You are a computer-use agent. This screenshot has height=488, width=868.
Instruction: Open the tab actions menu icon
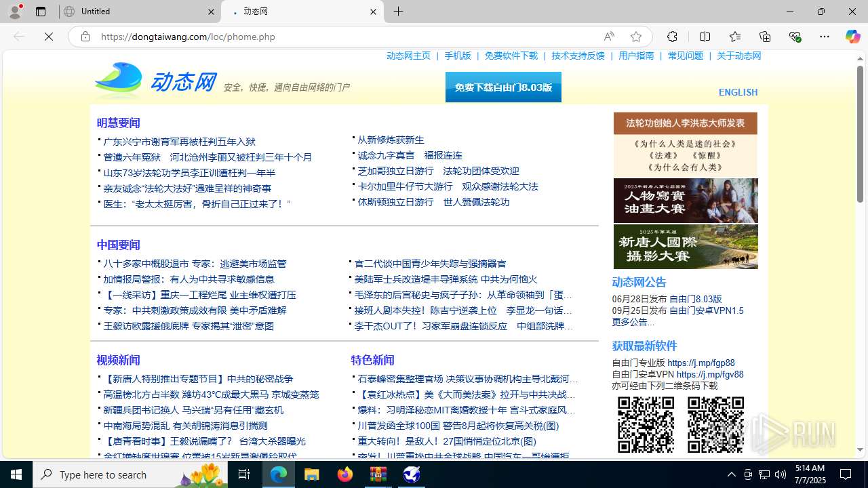41,12
